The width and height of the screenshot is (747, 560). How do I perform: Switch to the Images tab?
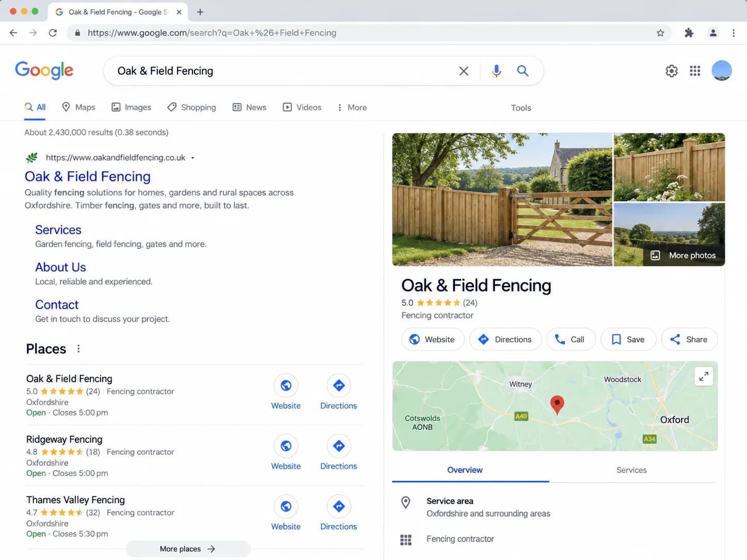coord(131,107)
